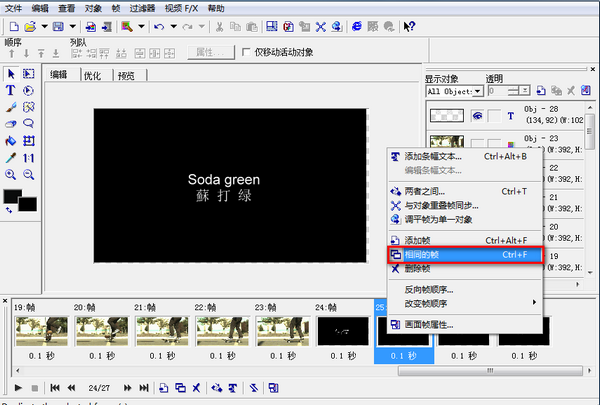Viewport: 600px width, 405px height.
Task: Select the Lasso selection tool
Action: [x=29, y=124]
